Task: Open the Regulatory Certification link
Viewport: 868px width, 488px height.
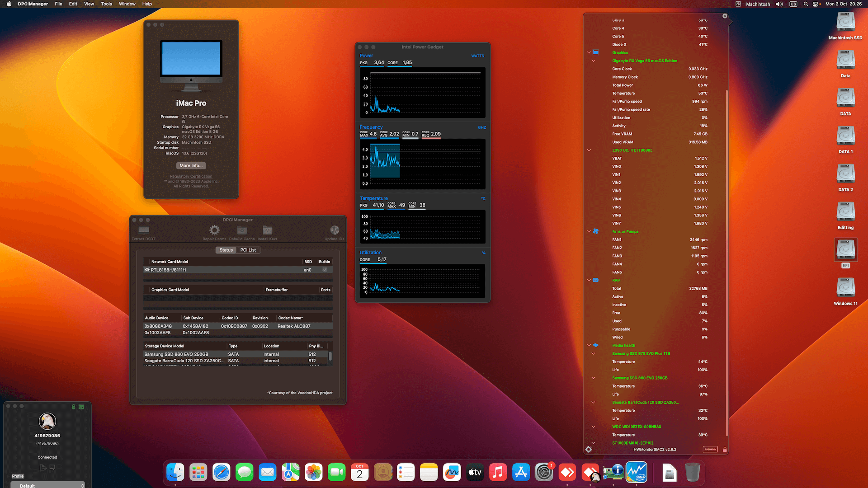Action: (x=191, y=176)
